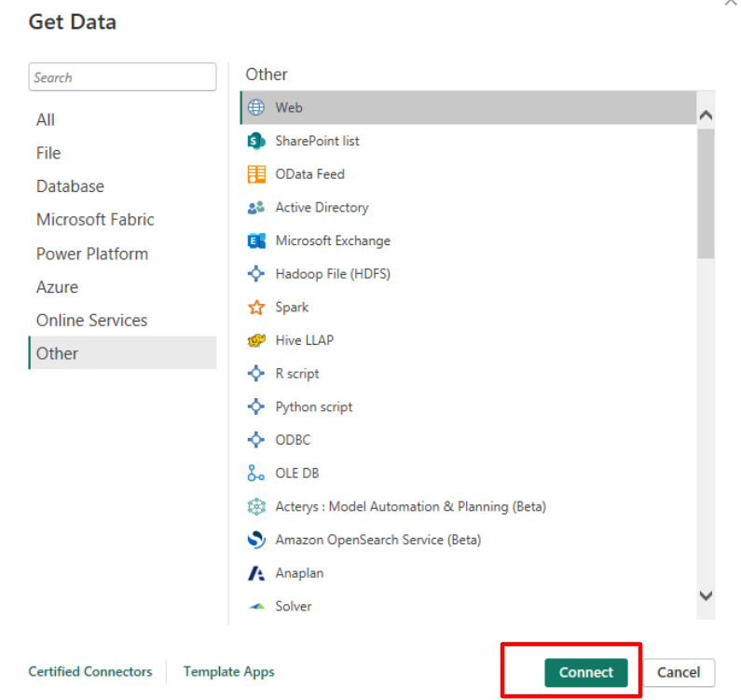
Task: Select the OLE DB entry text
Action: [x=296, y=474]
